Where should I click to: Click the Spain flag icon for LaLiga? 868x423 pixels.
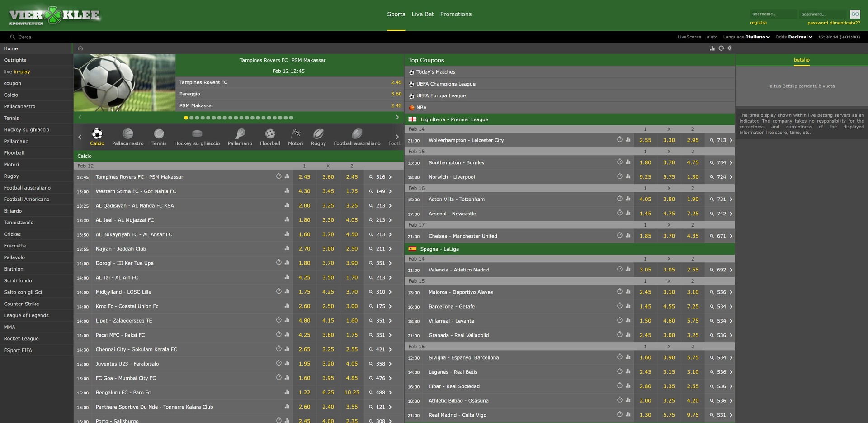click(412, 249)
